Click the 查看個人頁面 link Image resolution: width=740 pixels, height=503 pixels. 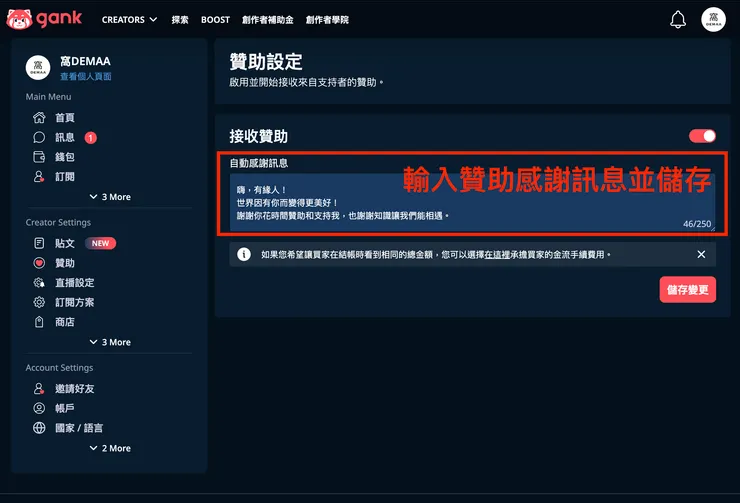tap(86, 76)
